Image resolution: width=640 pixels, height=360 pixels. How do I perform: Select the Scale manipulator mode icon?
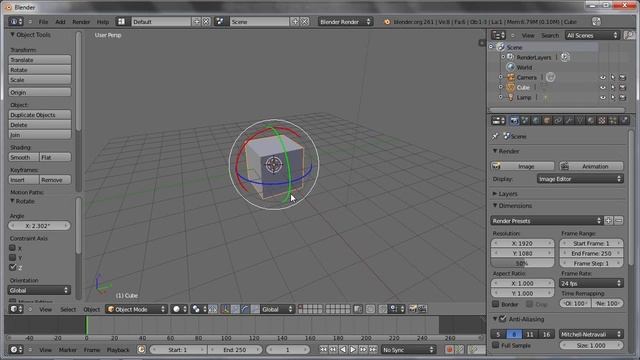pos(255,309)
